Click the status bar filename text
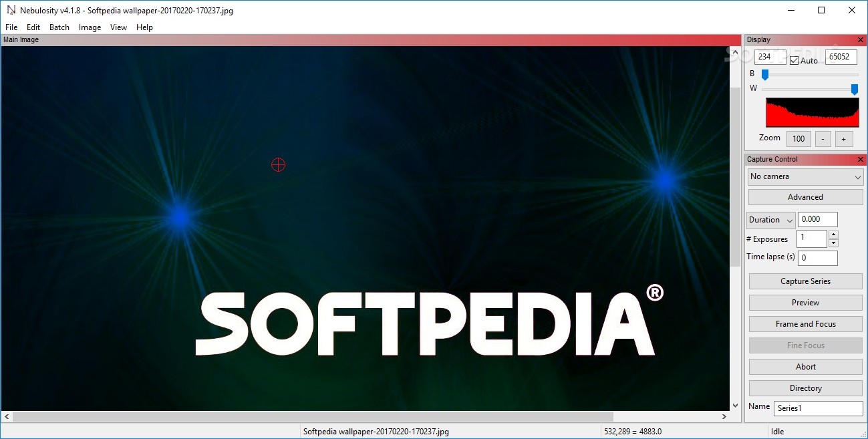This screenshot has width=868, height=439. tap(376, 432)
